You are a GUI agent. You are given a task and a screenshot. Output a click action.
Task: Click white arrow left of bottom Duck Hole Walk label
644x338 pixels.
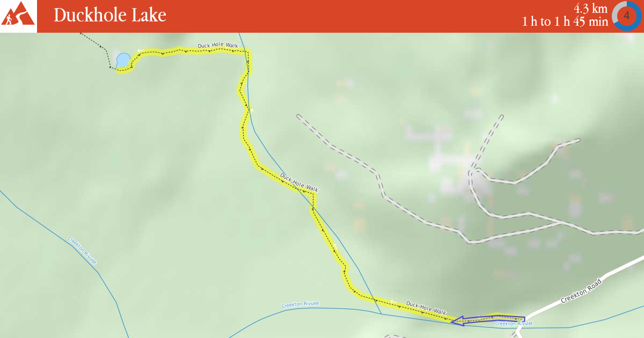point(393,301)
